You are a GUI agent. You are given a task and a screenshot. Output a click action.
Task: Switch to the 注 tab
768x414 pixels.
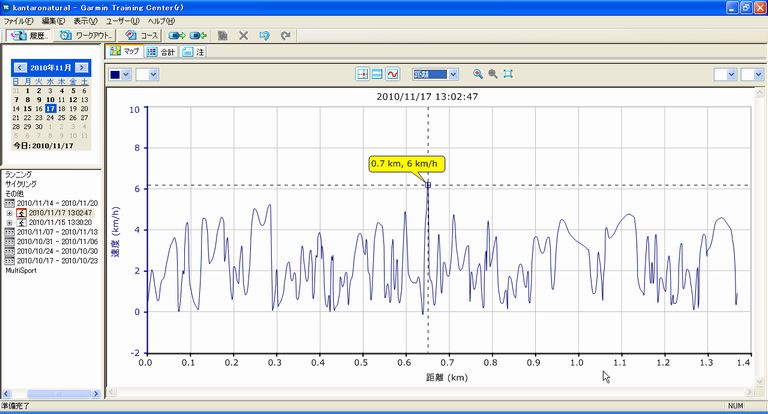pyautogui.click(x=193, y=51)
